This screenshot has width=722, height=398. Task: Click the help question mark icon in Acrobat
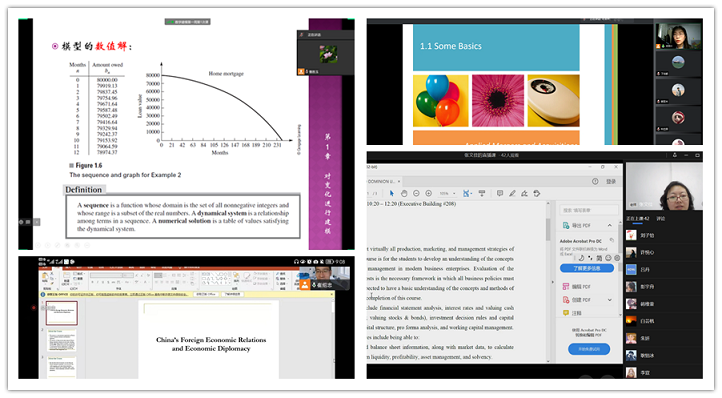pos(595,181)
